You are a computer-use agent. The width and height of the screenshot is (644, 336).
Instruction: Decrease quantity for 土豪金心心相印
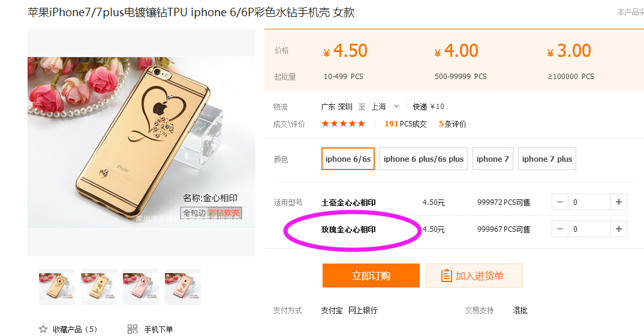coord(560,202)
